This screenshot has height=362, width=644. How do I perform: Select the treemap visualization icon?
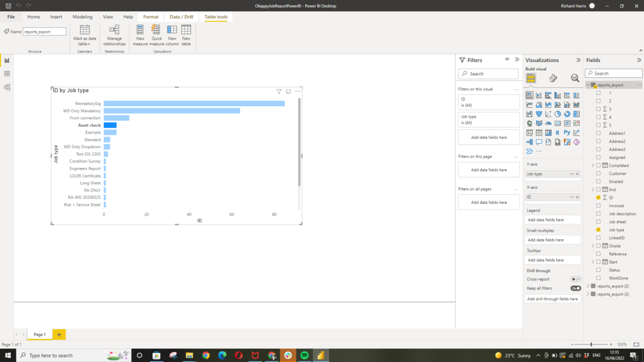577,114
